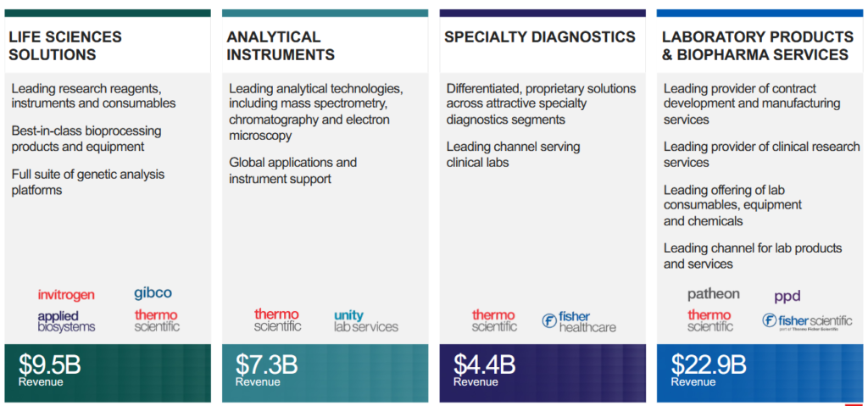
Task: Click the $9.5B Revenue banner
Action: (108, 373)
